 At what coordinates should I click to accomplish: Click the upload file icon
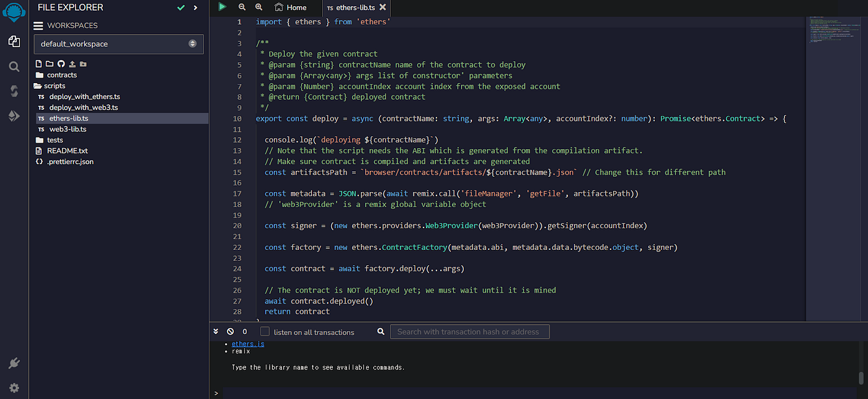point(72,64)
